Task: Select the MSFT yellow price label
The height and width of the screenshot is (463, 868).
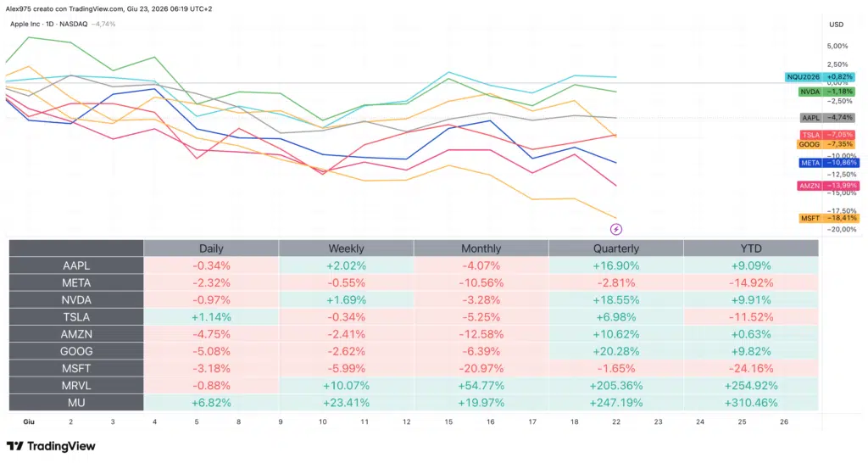Action: click(x=829, y=218)
